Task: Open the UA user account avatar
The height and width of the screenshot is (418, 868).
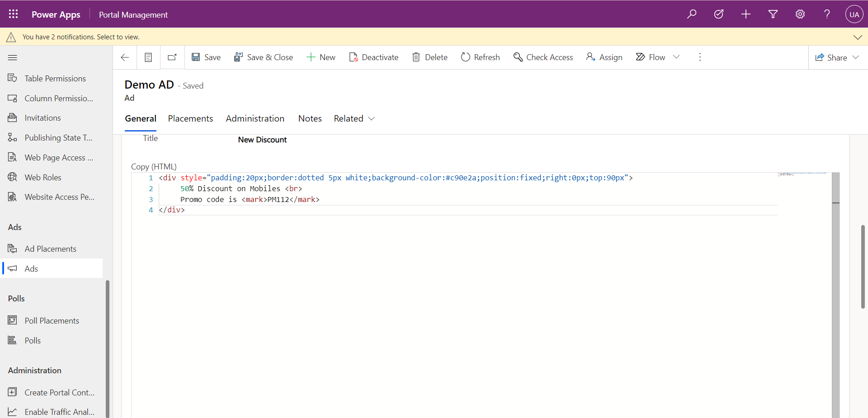Action: coord(854,14)
